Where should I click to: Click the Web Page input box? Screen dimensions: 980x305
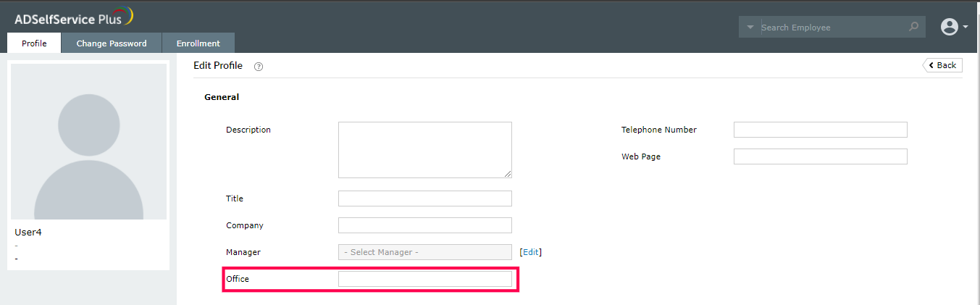[820, 156]
